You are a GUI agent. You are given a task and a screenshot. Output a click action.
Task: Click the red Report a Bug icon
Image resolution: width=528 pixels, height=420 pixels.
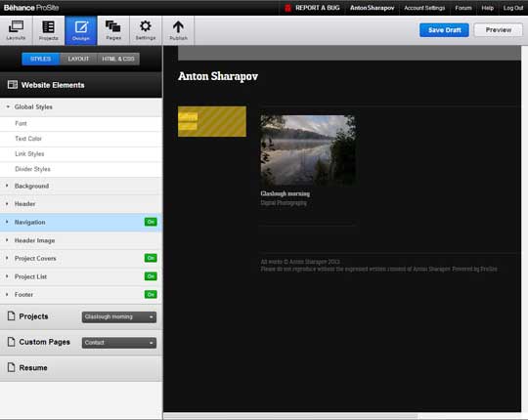pos(287,8)
